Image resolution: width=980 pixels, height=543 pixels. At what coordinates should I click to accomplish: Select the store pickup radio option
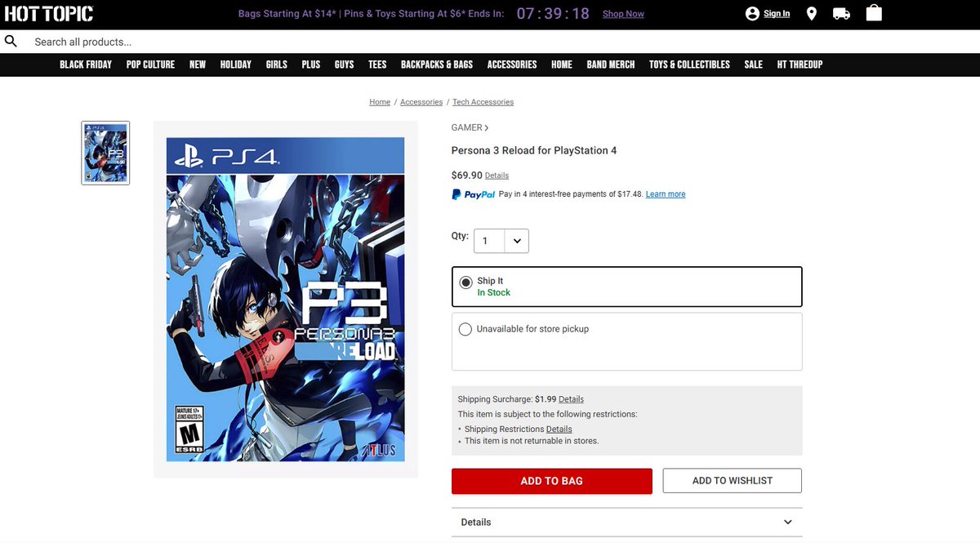(x=465, y=329)
